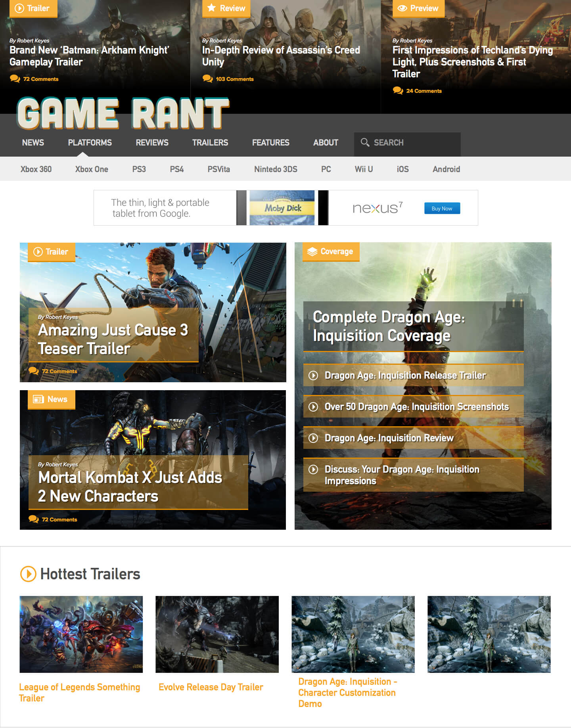
Task: Click the comments bubble icon next to 24 Comments
Action: point(398,90)
